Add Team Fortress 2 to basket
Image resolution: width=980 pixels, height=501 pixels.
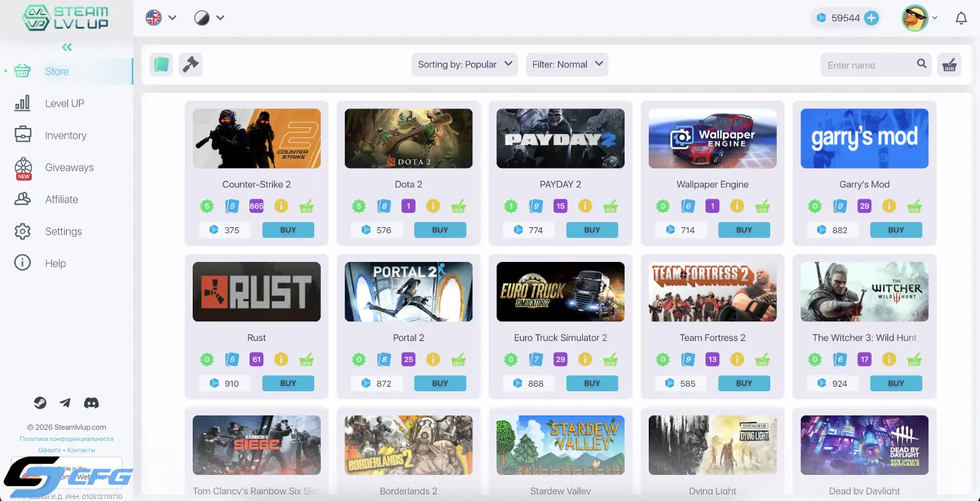pyautogui.click(x=762, y=360)
